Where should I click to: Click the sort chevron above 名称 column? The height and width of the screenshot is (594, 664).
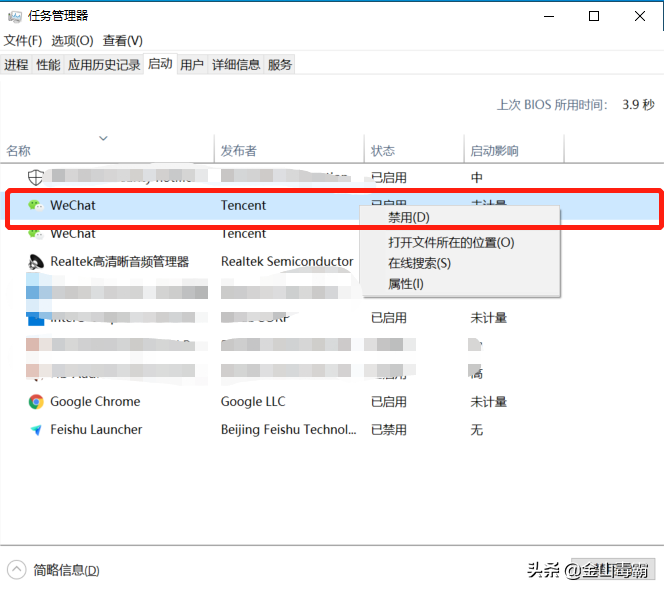point(103,138)
